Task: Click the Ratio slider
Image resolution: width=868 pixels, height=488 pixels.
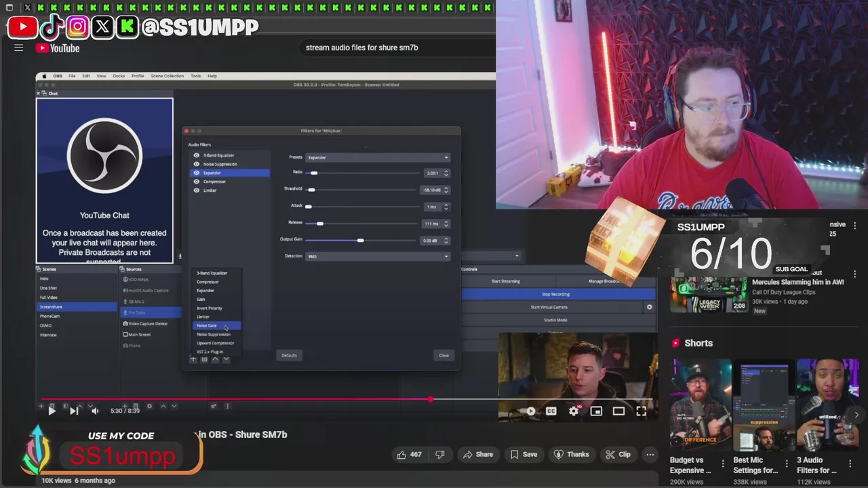Action: pyautogui.click(x=361, y=173)
